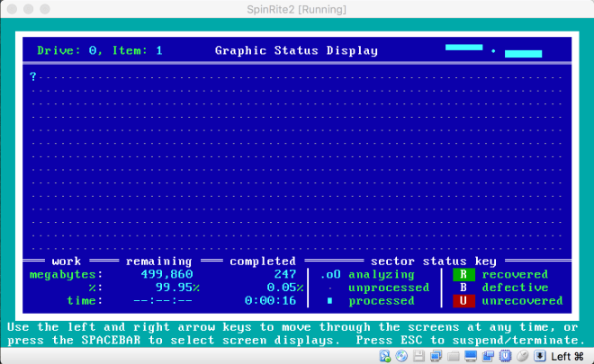
Task: Click the 'Drive: 0, Item: 1' label
Action: point(100,50)
